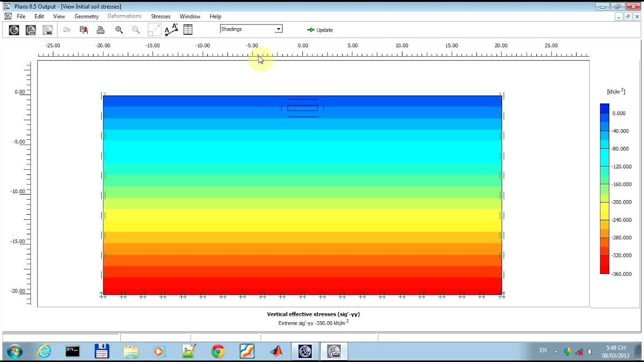This screenshot has height=362, width=644.
Task: Click the EN language indicator
Action: tap(543, 350)
